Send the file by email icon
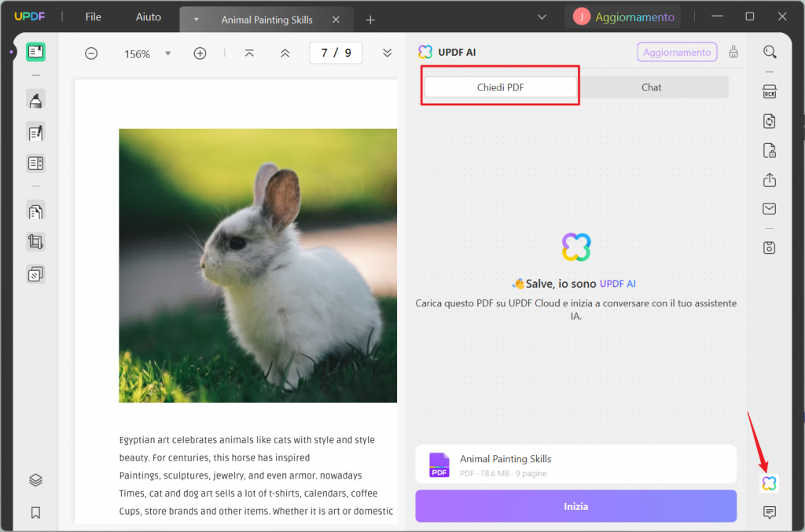The height and width of the screenshot is (532, 805). coord(769,208)
